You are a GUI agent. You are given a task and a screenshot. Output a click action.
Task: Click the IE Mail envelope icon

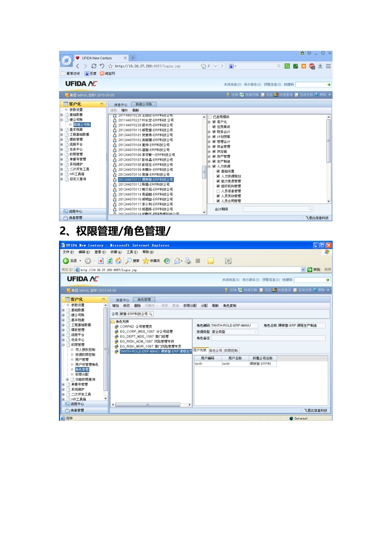(x=177, y=261)
